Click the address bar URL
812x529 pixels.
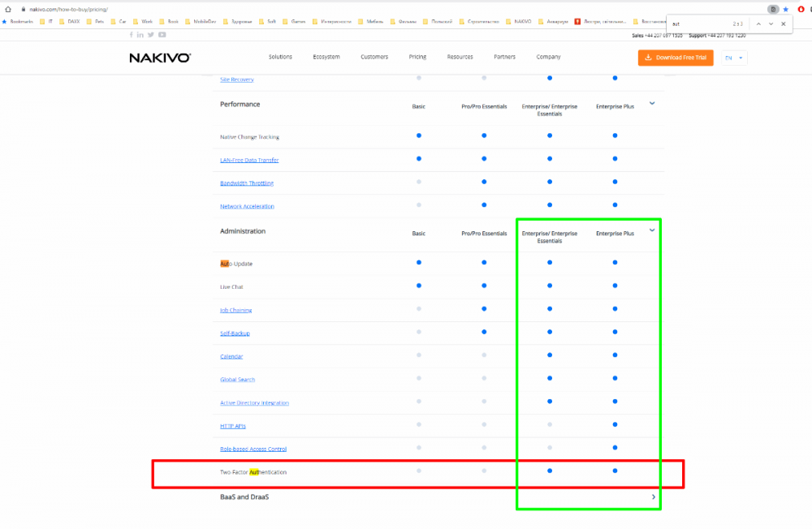coord(68,9)
